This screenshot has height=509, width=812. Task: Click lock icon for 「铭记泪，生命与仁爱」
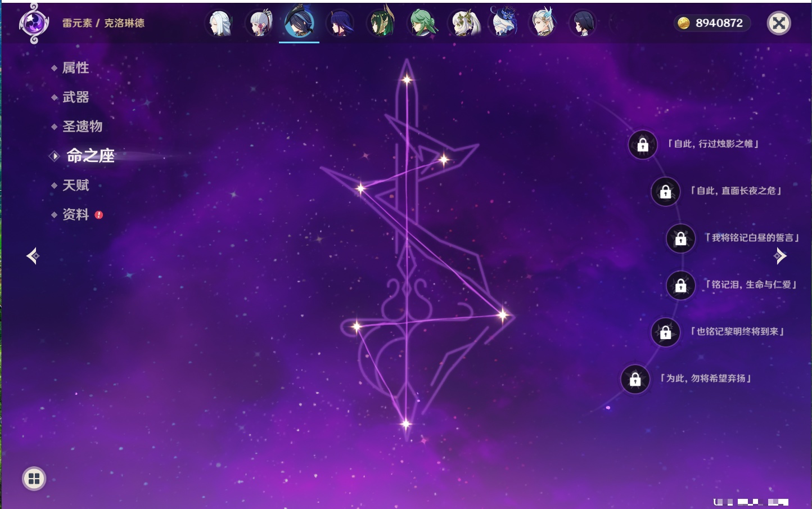(x=680, y=286)
